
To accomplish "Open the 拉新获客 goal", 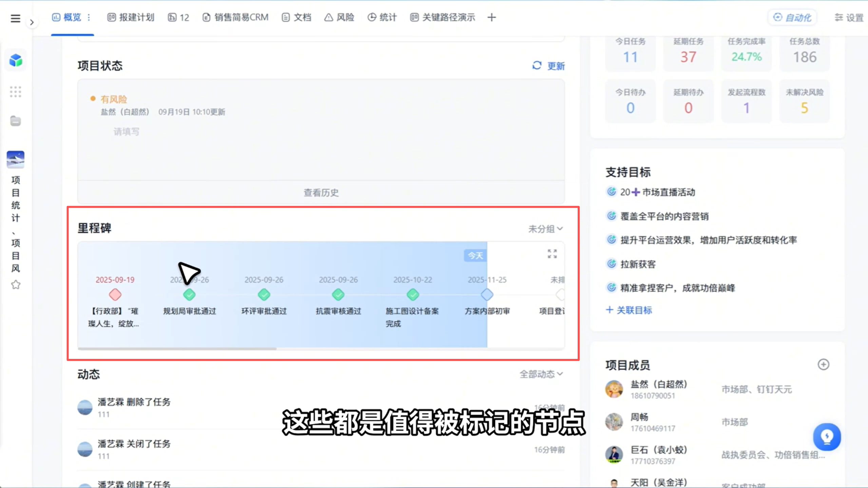I will click(x=638, y=264).
